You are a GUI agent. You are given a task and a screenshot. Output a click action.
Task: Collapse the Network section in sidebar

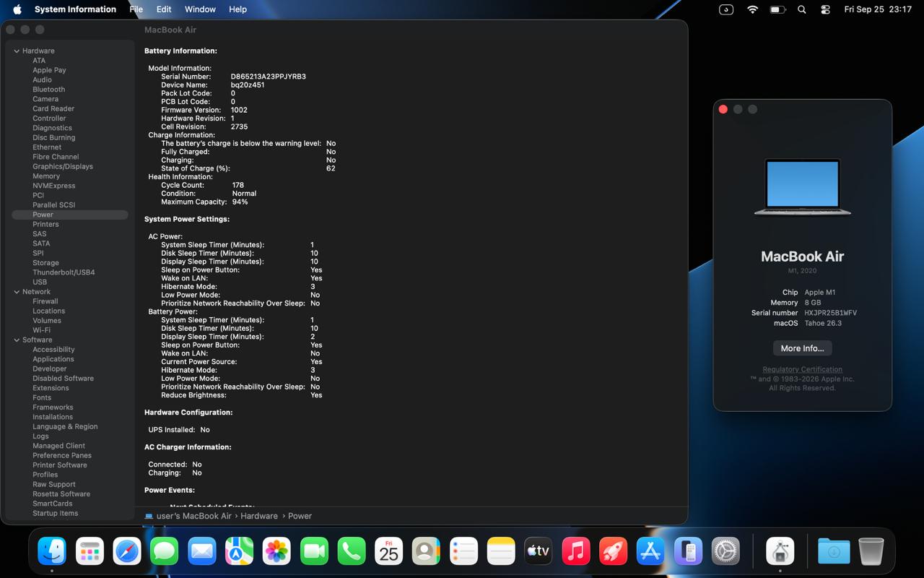click(x=17, y=292)
